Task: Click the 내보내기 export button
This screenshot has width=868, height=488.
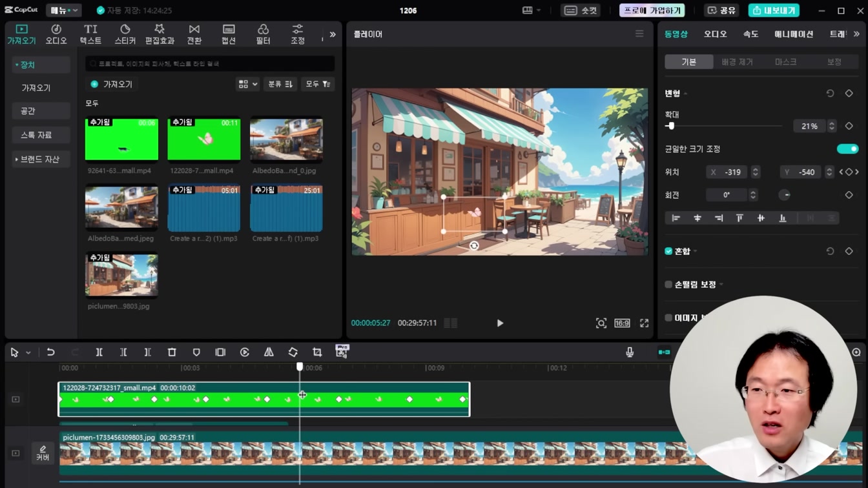Action: pyautogui.click(x=774, y=10)
